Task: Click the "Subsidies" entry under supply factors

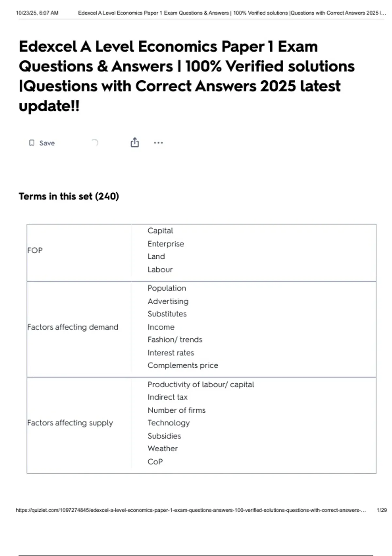Action: tap(164, 436)
